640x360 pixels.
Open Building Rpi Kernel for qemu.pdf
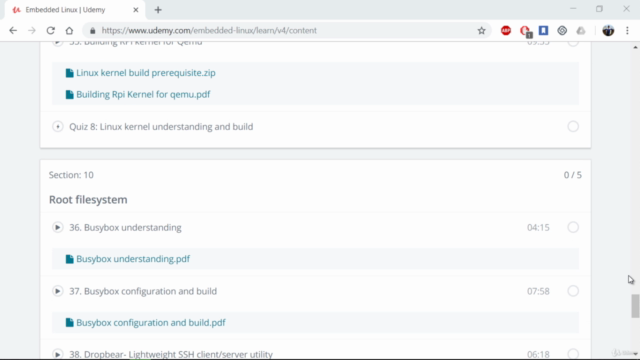[x=143, y=95]
